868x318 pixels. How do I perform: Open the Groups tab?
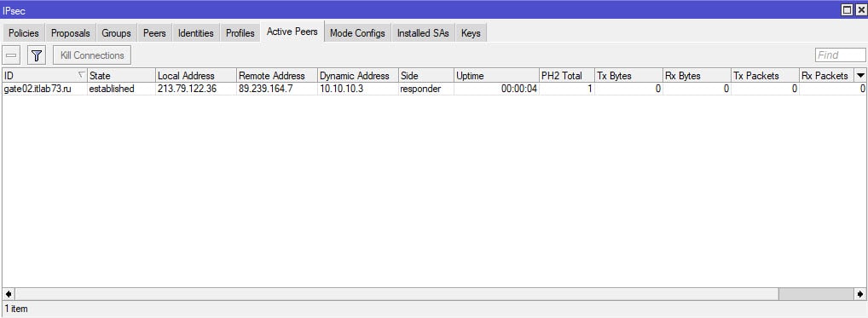pyautogui.click(x=116, y=33)
